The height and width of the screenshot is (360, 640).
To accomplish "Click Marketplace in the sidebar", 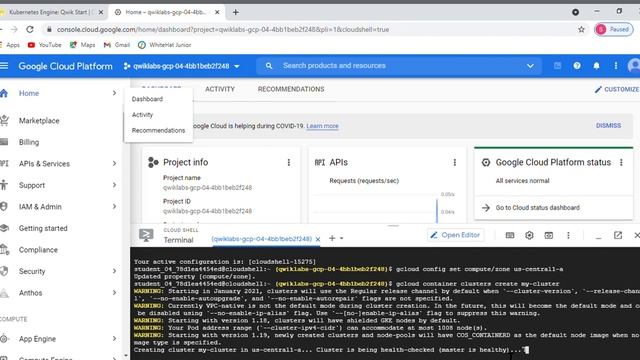I will 39,120.
